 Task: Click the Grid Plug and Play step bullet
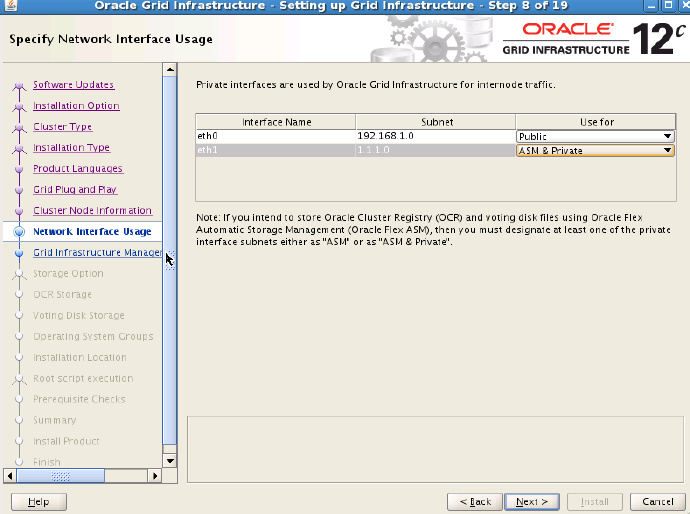coord(19,190)
